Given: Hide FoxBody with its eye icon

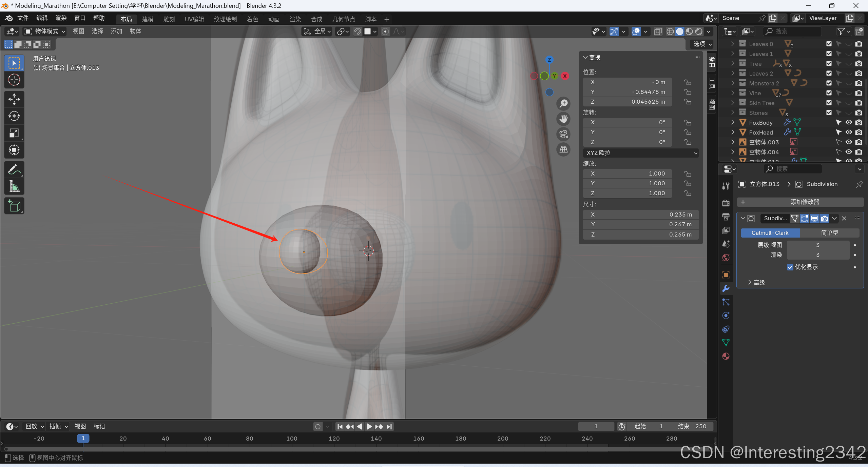Looking at the screenshot, I should tap(849, 122).
